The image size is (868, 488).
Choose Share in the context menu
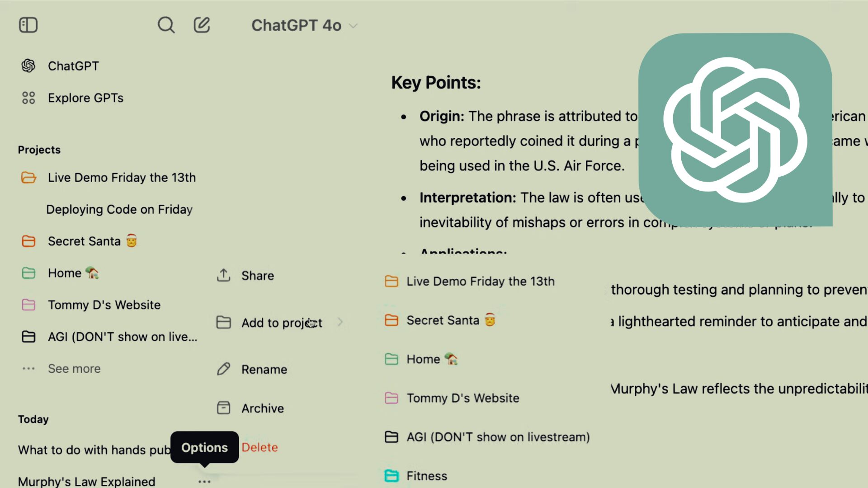[257, 276]
